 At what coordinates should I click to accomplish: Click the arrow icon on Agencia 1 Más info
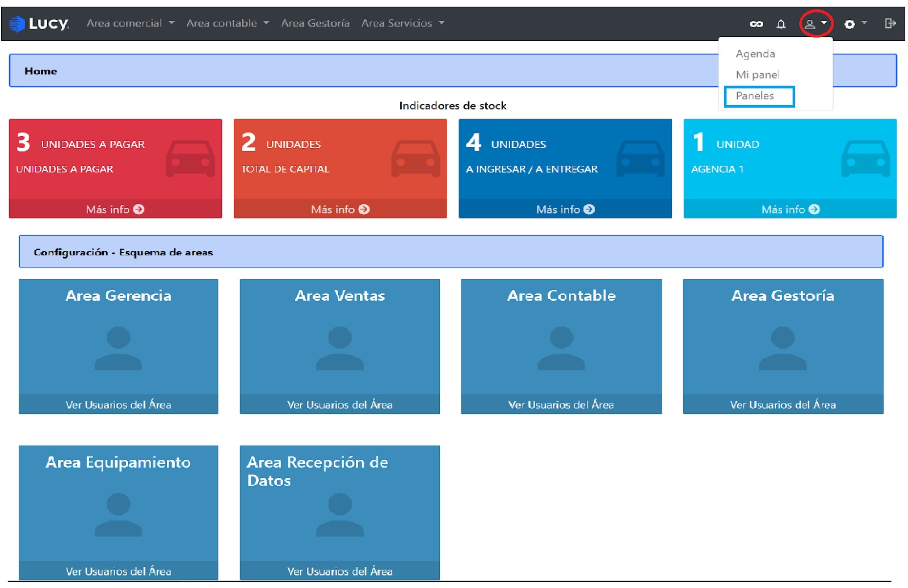(x=814, y=209)
